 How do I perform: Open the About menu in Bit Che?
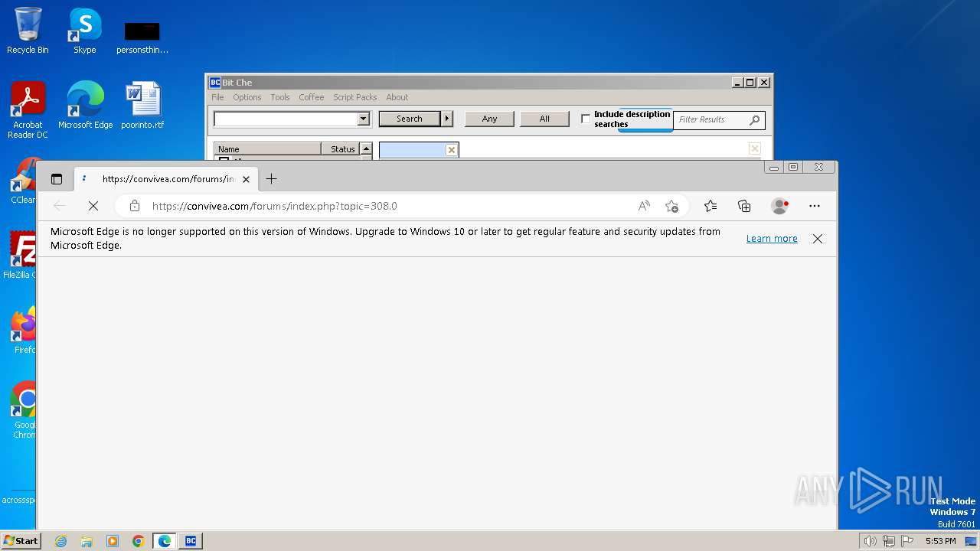pos(397,97)
